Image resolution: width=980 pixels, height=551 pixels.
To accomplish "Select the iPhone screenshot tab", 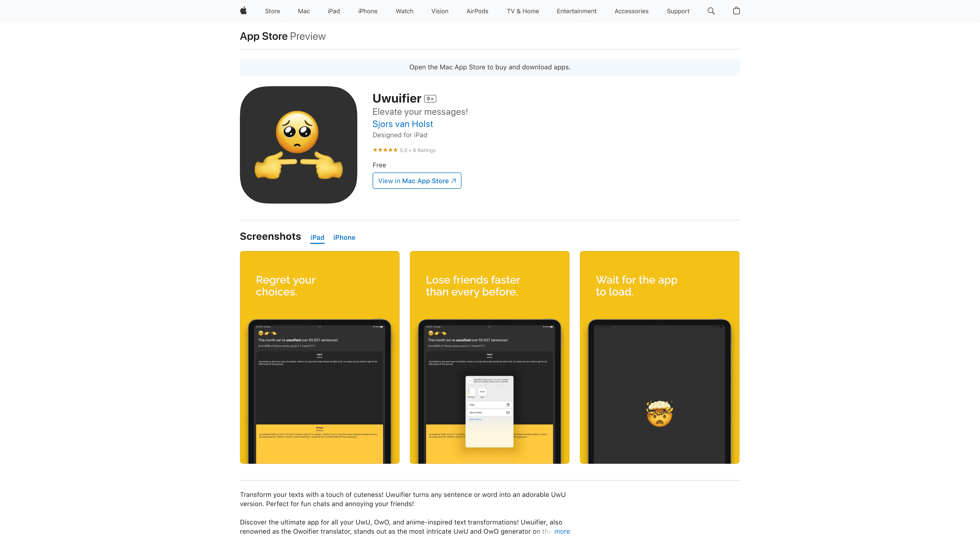I will tap(344, 237).
